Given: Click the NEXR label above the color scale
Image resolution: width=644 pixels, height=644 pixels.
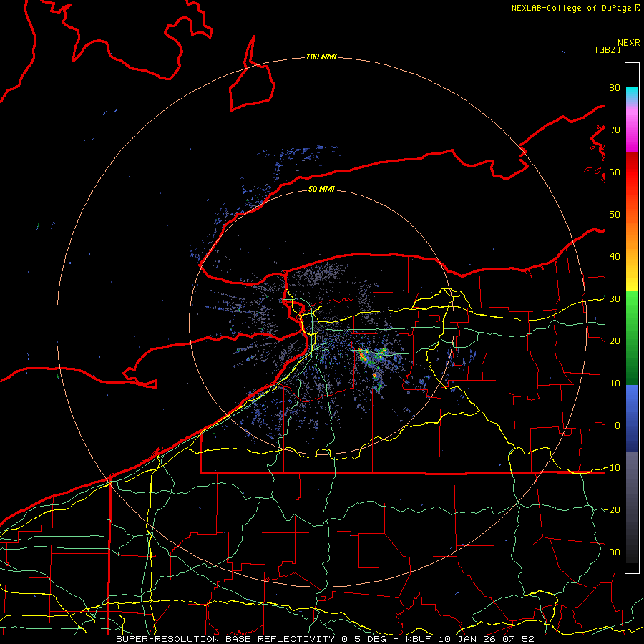Looking at the screenshot, I should 628,43.
